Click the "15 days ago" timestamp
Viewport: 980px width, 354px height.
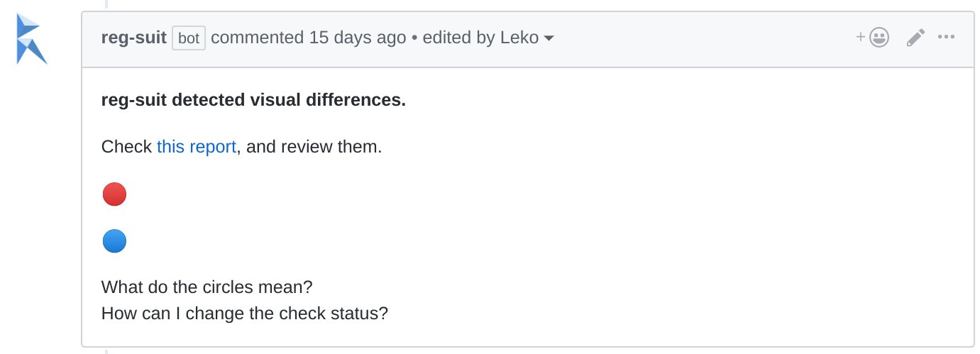click(x=358, y=38)
